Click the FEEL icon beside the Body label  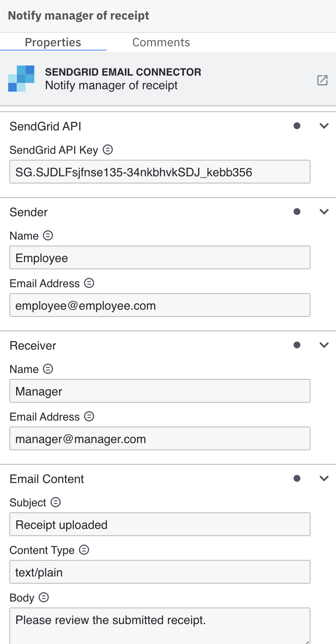click(43, 597)
